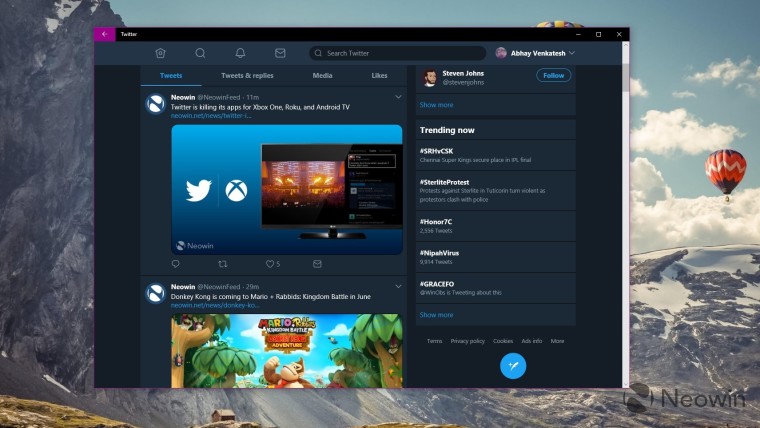The height and width of the screenshot is (428, 760).
Task: Show more who-to-follow suggestions
Action: click(436, 105)
